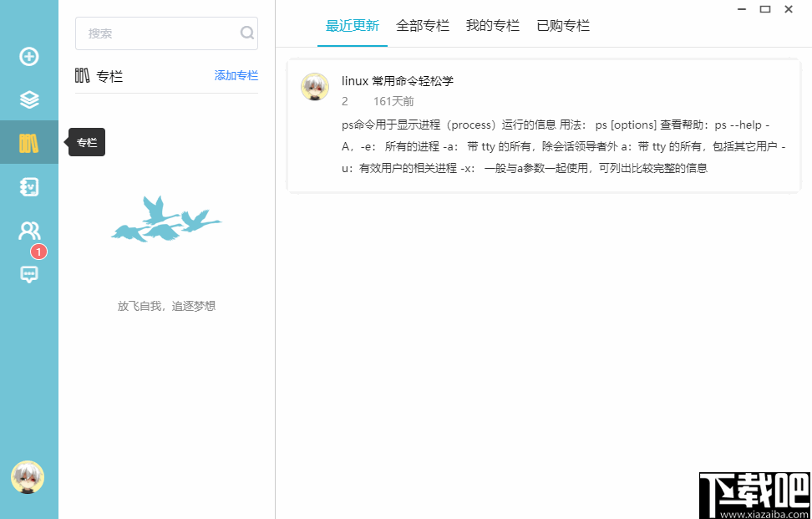Click the 添加专栏 link
The image size is (812, 519).
coord(236,75)
